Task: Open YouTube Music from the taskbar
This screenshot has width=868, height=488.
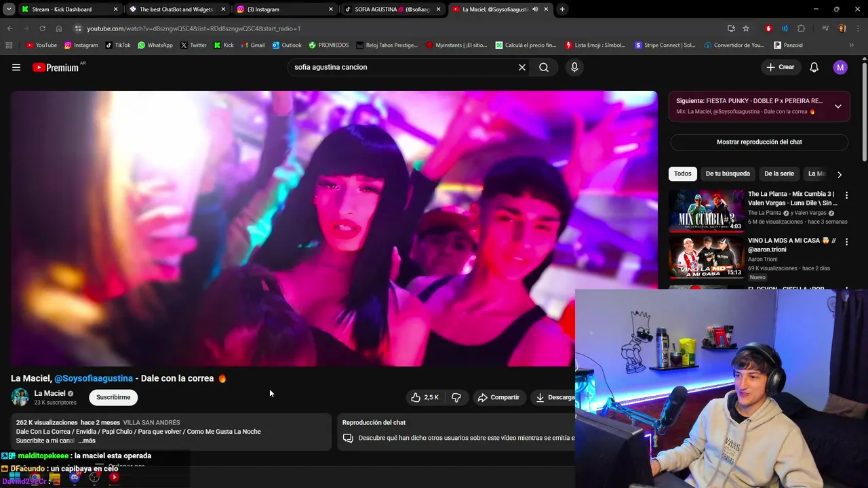Action: [x=114, y=477]
